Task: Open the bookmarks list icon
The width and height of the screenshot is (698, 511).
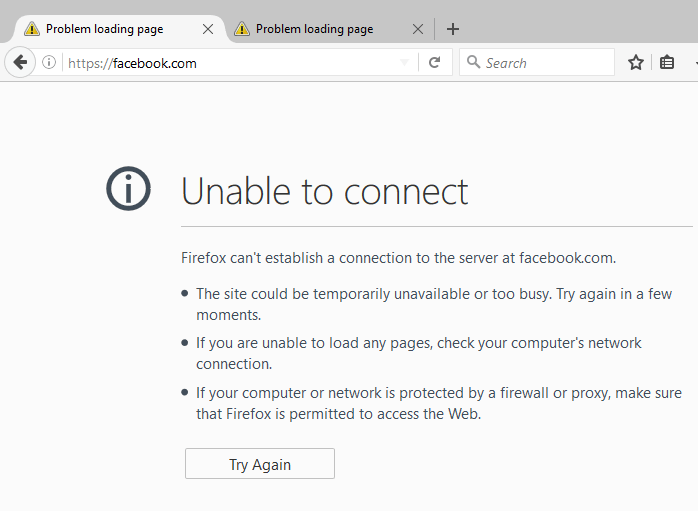Action: (666, 62)
